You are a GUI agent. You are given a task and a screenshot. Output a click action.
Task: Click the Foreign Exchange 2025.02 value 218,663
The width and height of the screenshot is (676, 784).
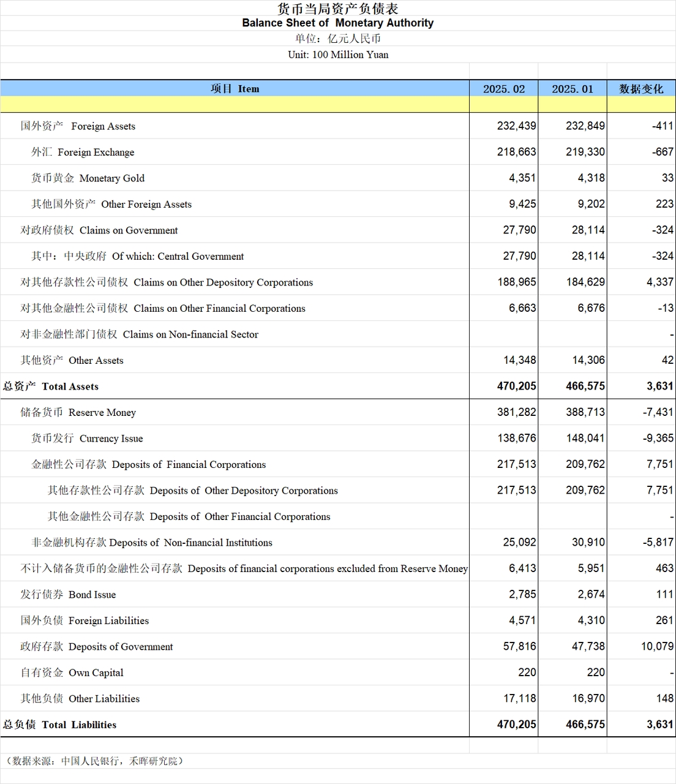tap(516, 152)
